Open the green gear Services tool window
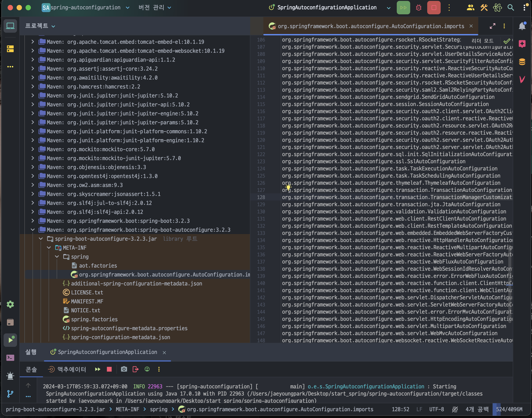This screenshot has height=418, width=532. (10, 304)
